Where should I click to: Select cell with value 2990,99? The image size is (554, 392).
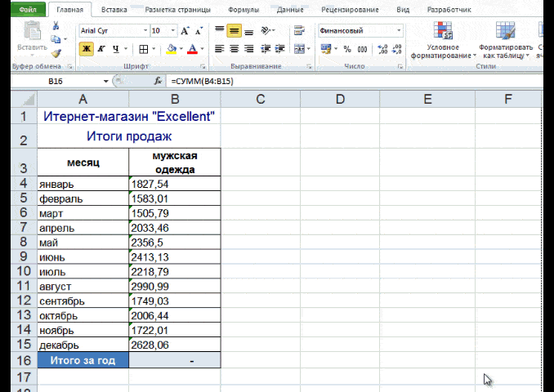click(x=175, y=287)
